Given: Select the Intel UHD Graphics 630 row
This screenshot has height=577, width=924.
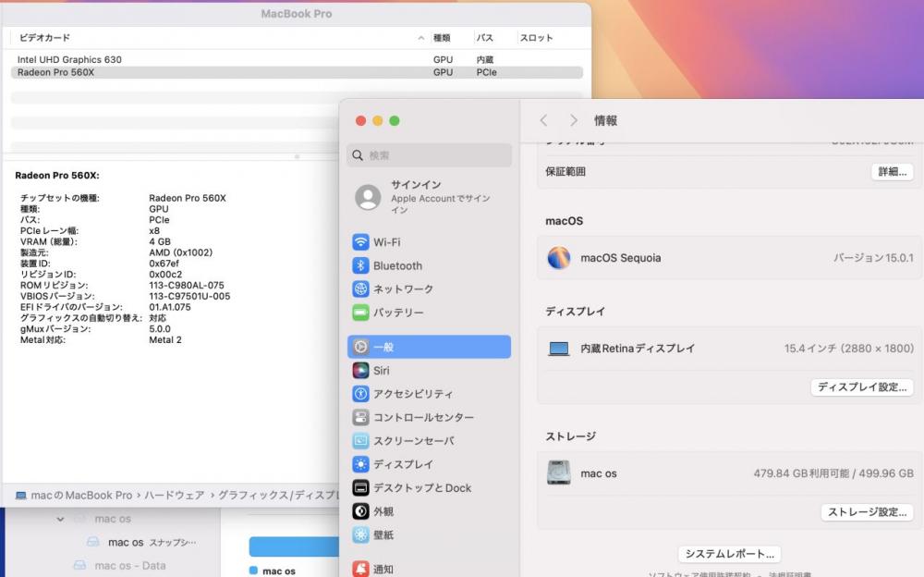Looking at the screenshot, I should 297,59.
